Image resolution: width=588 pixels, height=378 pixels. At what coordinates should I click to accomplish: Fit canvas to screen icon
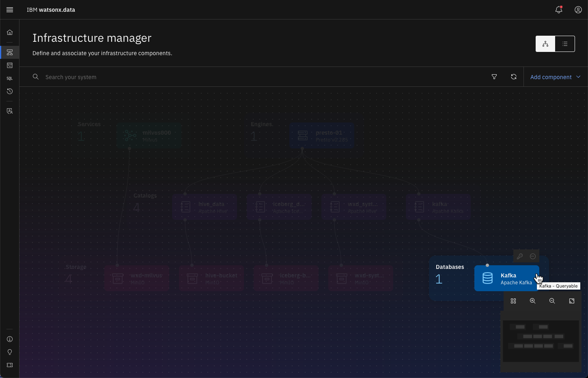pos(572,301)
